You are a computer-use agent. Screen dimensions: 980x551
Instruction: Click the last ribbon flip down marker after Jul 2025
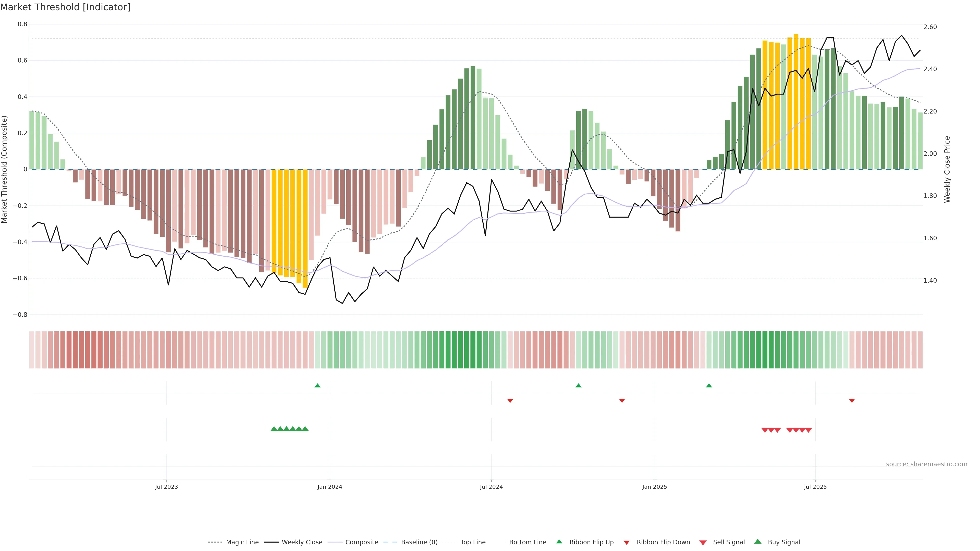click(x=852, y=400)
